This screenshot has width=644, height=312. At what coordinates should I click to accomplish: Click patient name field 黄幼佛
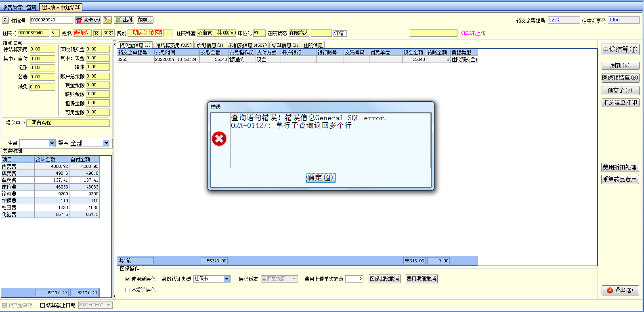click(x=82, y=33)
